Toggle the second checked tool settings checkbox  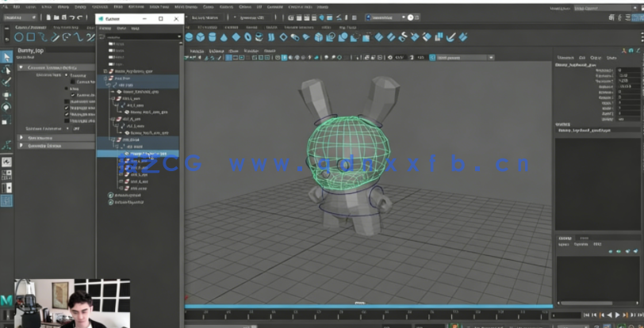pos(67,108)
